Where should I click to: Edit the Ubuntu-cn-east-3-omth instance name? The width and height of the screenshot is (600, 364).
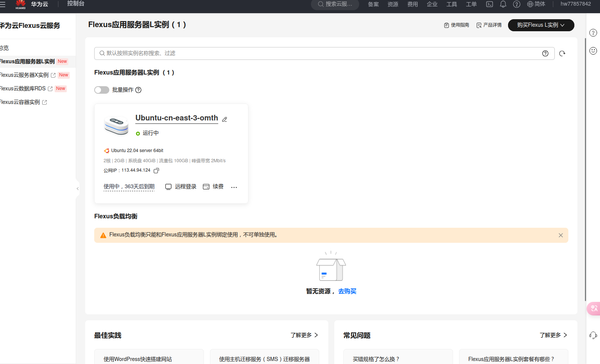click(x=225, y=119)
